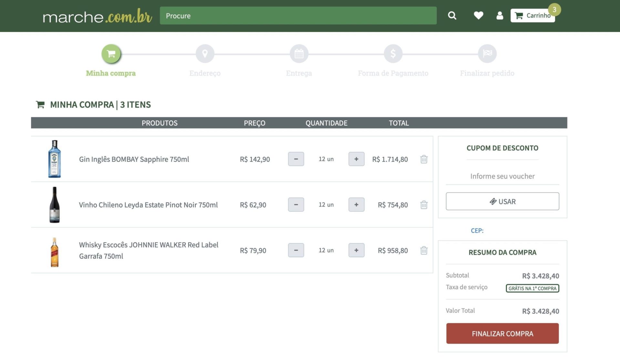Click the PRODUTOS column header

coord(160,123)
